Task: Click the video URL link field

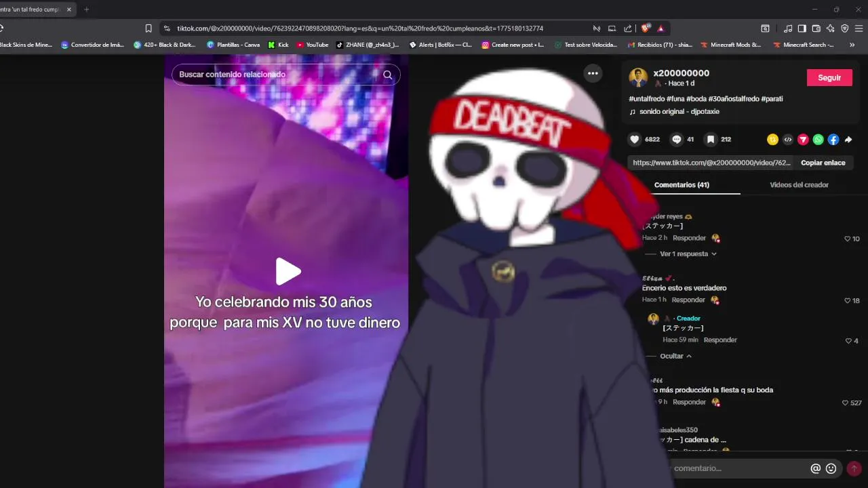Action: [x=710, y=163]
